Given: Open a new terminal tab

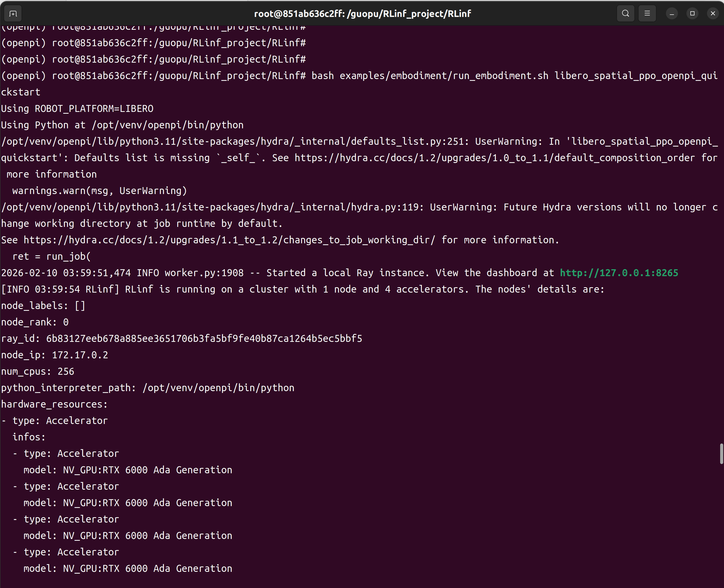Looking at the screenshot, I should pos(13,14).
